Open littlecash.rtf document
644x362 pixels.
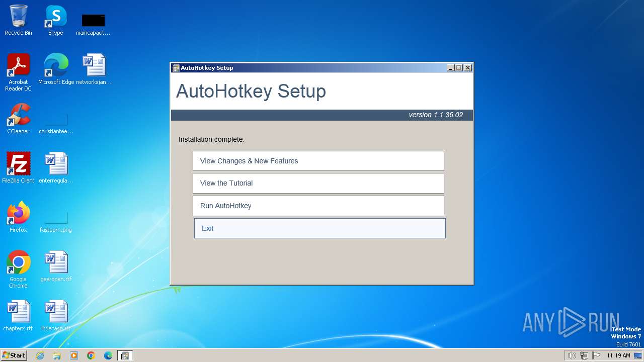(x=56, y=316)
